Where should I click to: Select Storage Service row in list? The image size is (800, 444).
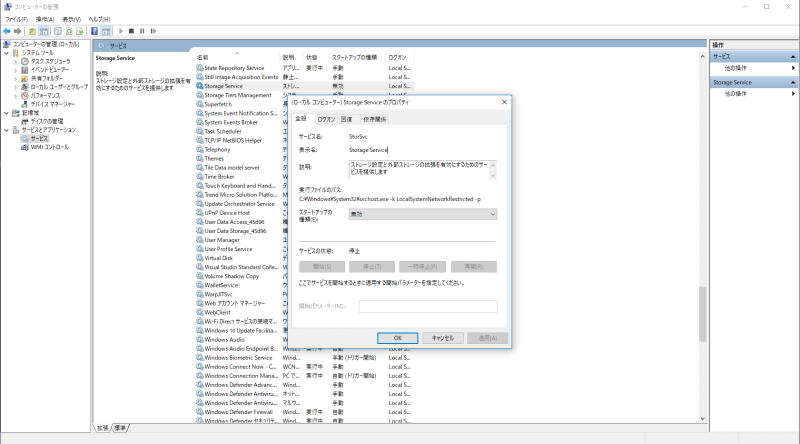click(305, 86)
